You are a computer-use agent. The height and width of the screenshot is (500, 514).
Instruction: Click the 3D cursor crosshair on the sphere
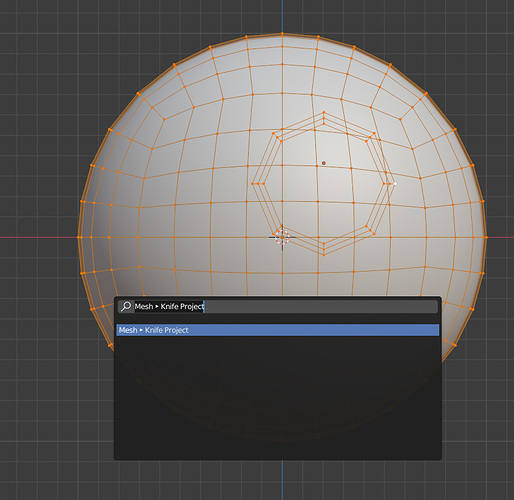[x=282, y=237]
